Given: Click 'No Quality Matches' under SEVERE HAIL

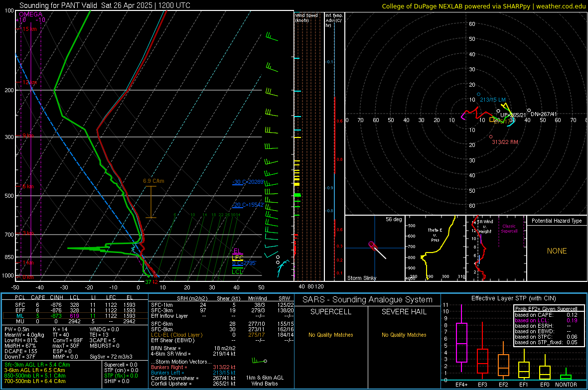Looking at the screenshot, I should coord(404,335).
